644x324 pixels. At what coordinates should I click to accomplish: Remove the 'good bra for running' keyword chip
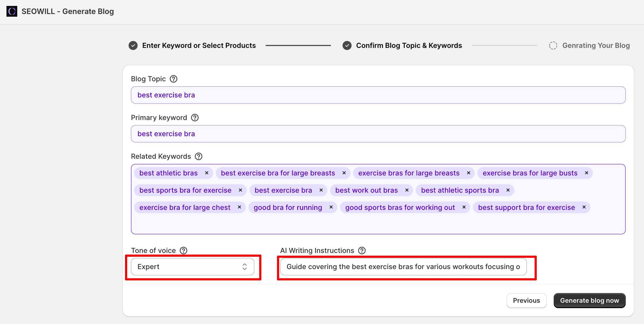(331, 207)
